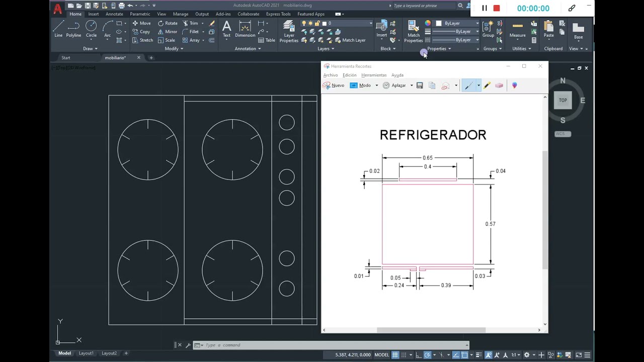Open annotation scale 1:1 dropdown

pos(516,355)
